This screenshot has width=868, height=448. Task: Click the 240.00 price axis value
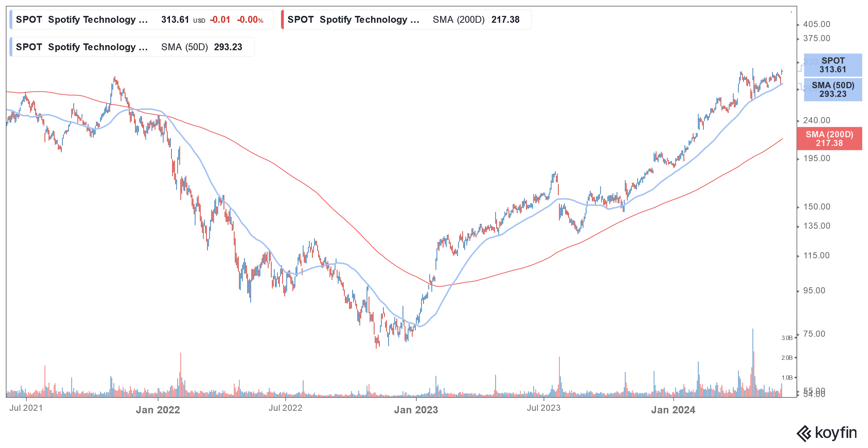pos(817,120)
